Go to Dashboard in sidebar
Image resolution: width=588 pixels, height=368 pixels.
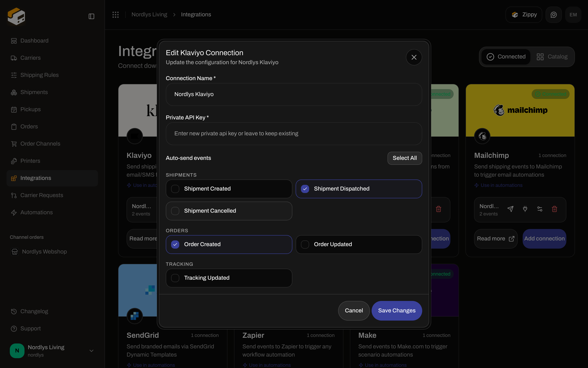[52, 41]
